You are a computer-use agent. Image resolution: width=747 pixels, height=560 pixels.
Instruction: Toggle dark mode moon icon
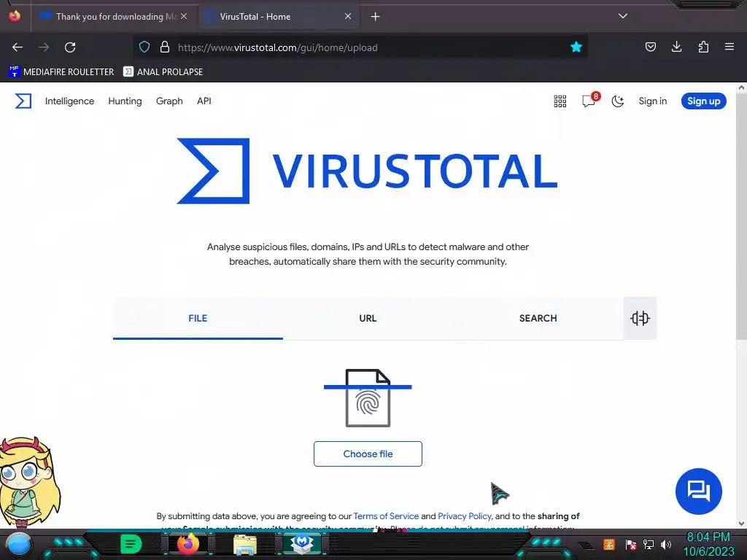[618, 101]
